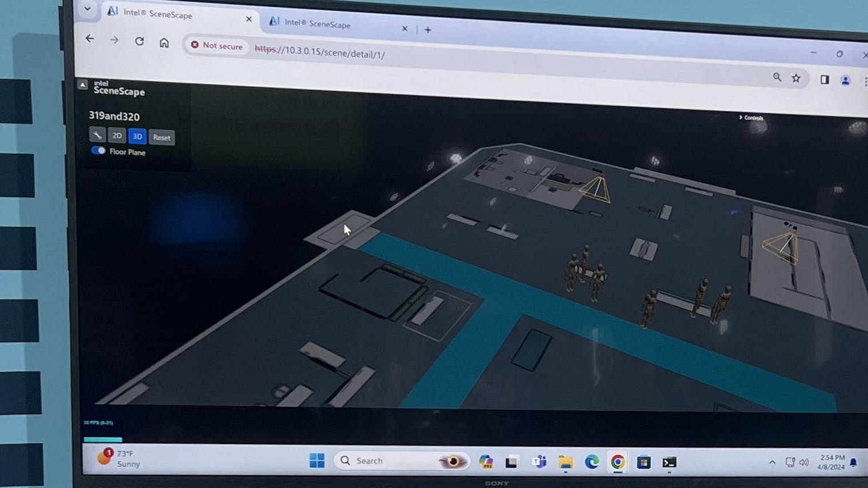Open the Microsoft Store taskbar icon
Image resolution: width=868 pixels, height=488 pixels.
click(644, 461)
